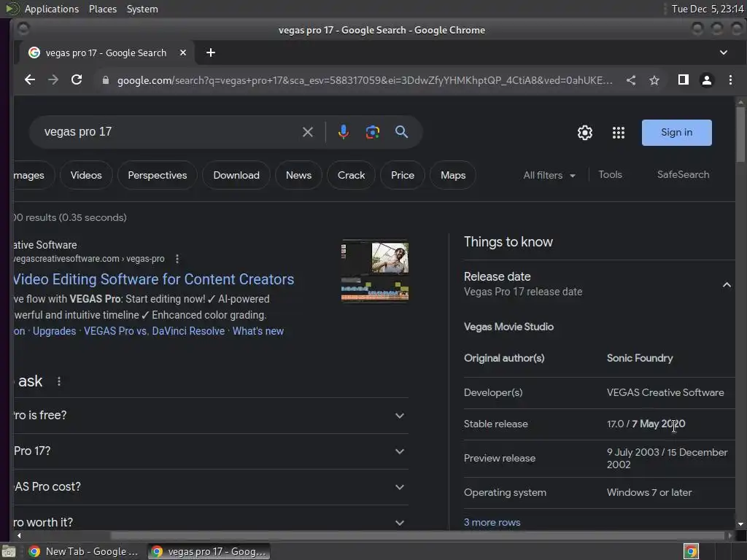The height and width of the screenshot is (560, 747).
Task: Select the Crack filter chip
Action: click(351, 175)
